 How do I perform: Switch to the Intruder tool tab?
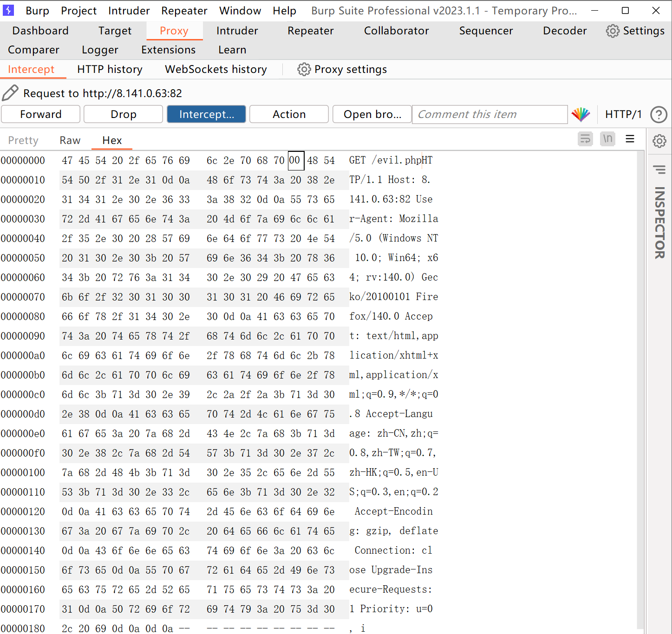coord(237,31)
